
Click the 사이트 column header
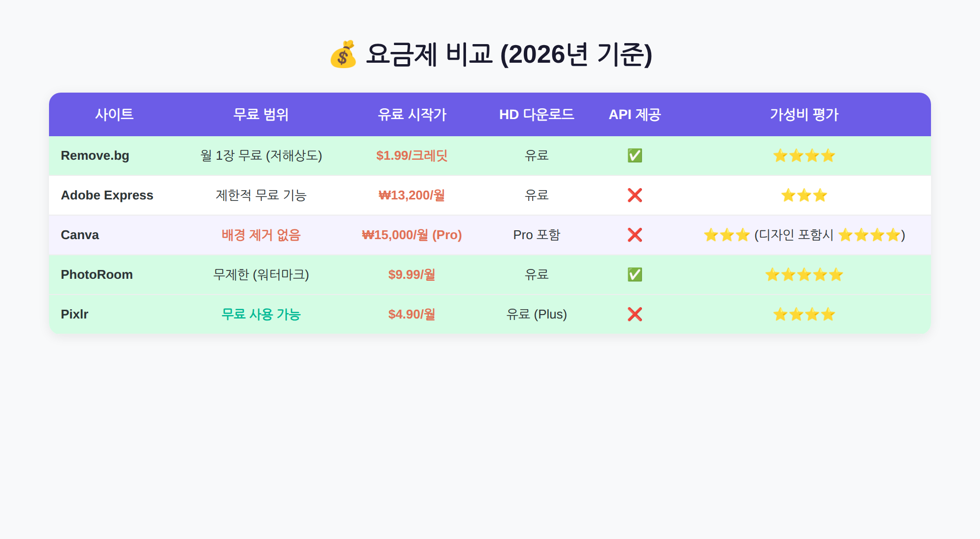(114, 114)
